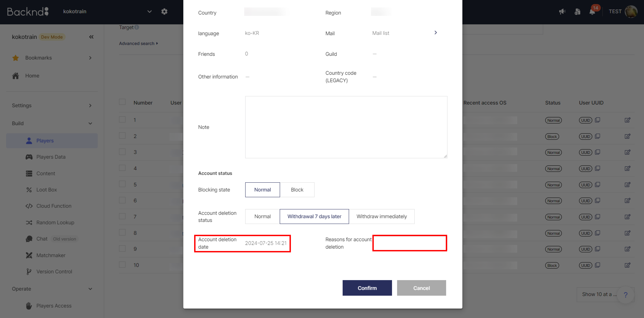The width and height of the screenshot is (644, 318).
Task: Check the checkbox for row 9
Action: 122,248
